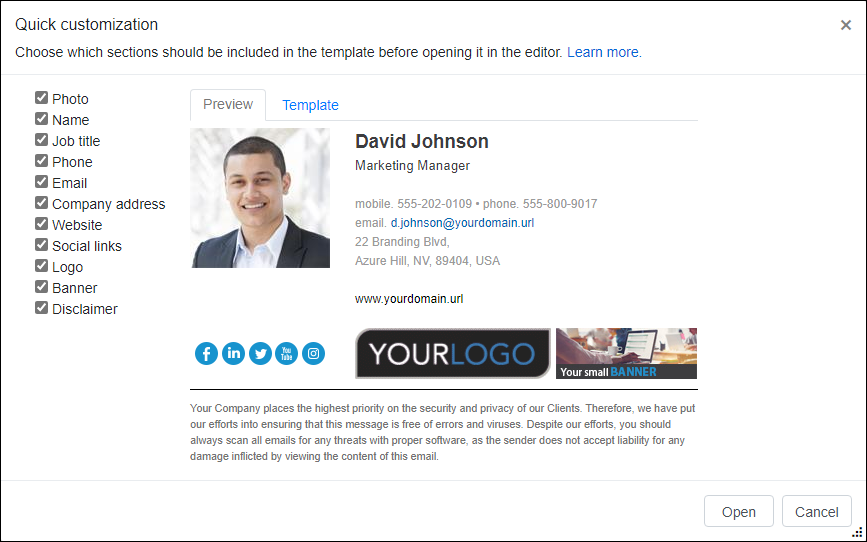Disable the Social links section
Image resolution: width=867 pixels, height=542 pixels.
pos(41,245)
